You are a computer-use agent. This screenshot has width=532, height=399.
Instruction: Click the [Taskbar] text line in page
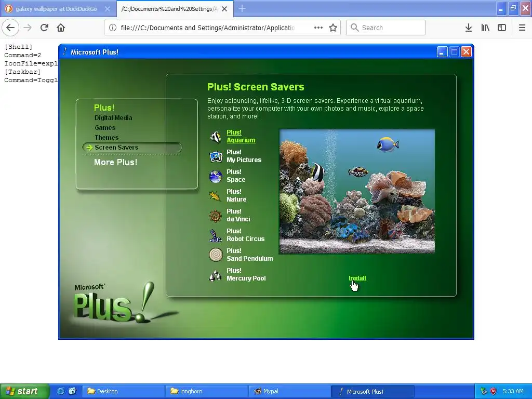click(22, 72)
